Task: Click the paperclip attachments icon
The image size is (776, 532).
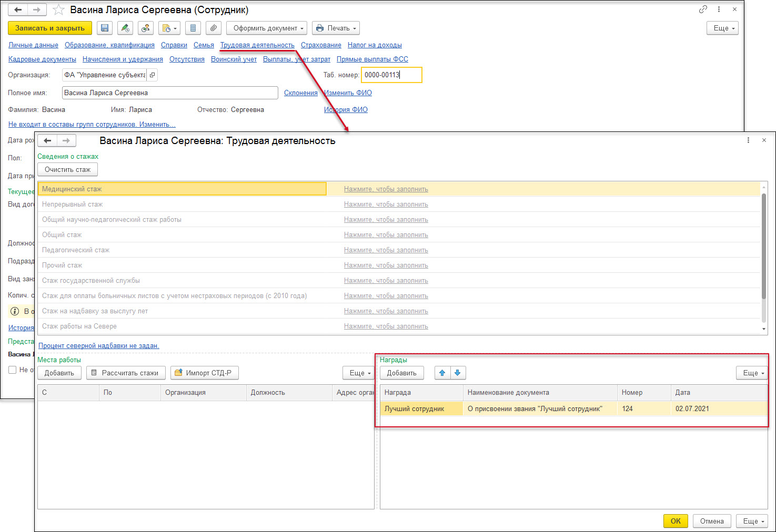Action: (213, 28)
